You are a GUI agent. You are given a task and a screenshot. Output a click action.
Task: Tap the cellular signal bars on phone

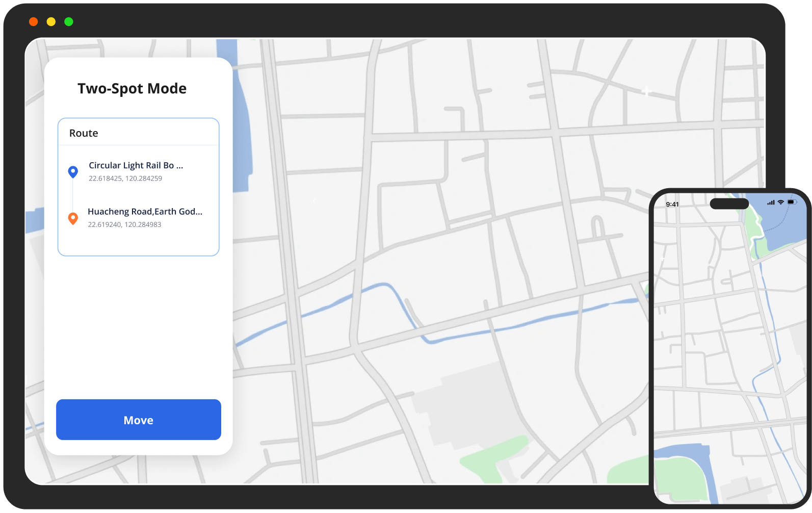coord(771,202)
